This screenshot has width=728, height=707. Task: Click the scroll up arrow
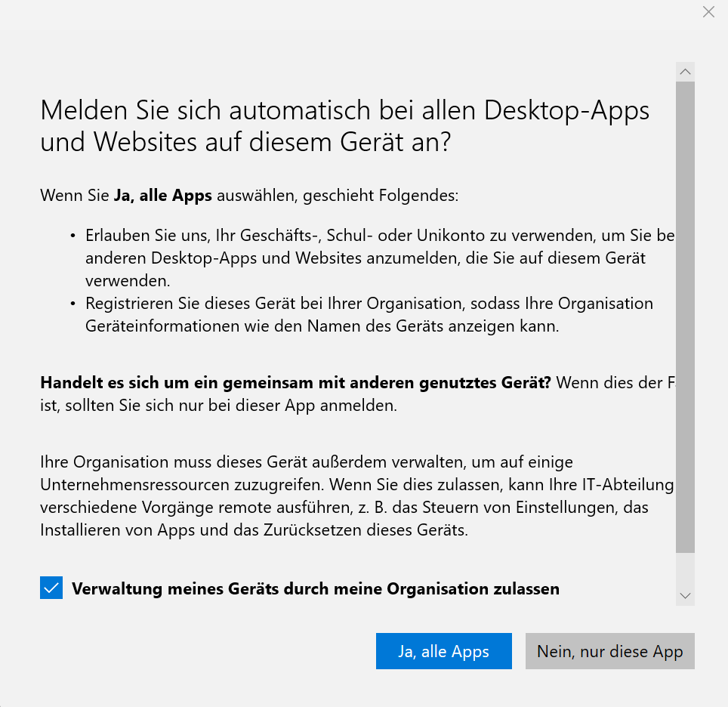685,72
